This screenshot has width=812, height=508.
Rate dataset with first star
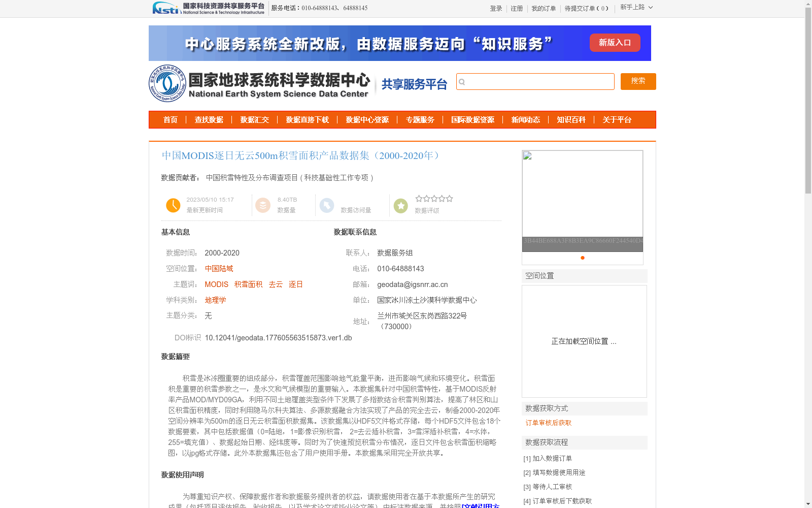419,199
